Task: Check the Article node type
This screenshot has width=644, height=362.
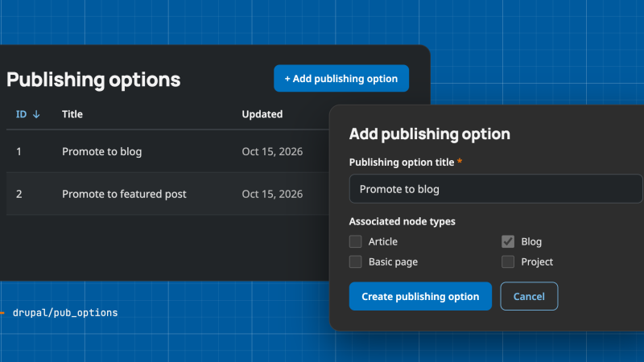Action: click(356, 241)
